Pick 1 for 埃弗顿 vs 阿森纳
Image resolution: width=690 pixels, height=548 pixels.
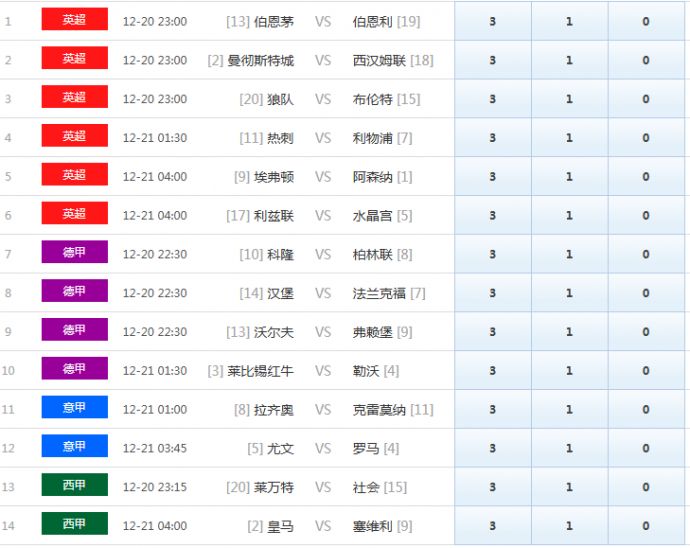570,176
